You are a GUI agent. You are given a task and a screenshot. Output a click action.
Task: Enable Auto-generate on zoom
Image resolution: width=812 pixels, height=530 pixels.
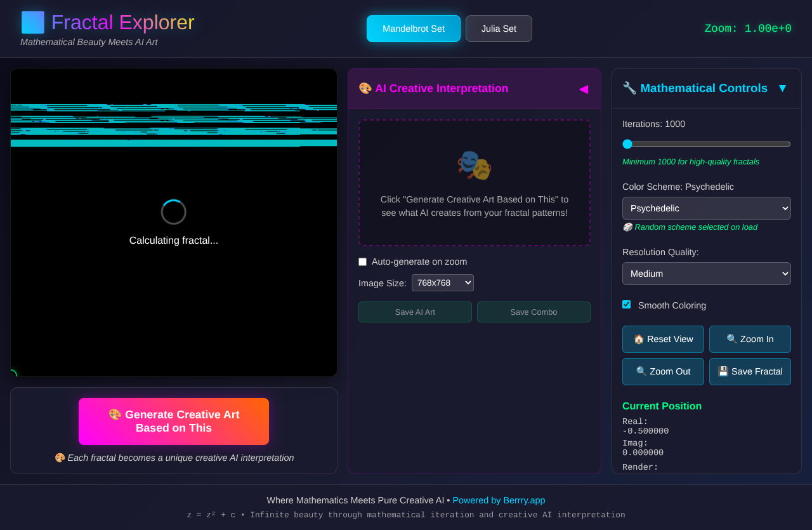pyautogui.click(x=362, y=262)
